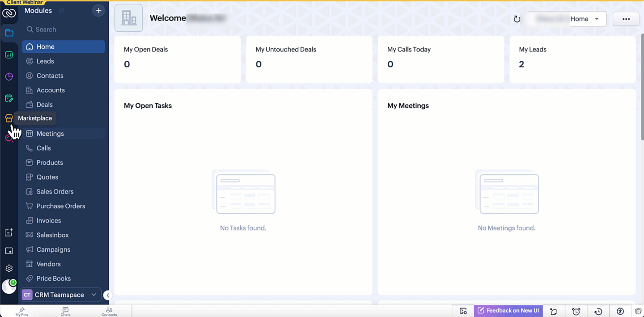This screenshot has height=317, width=644.
Task: Open the recent items history icon
Action: 598,311
